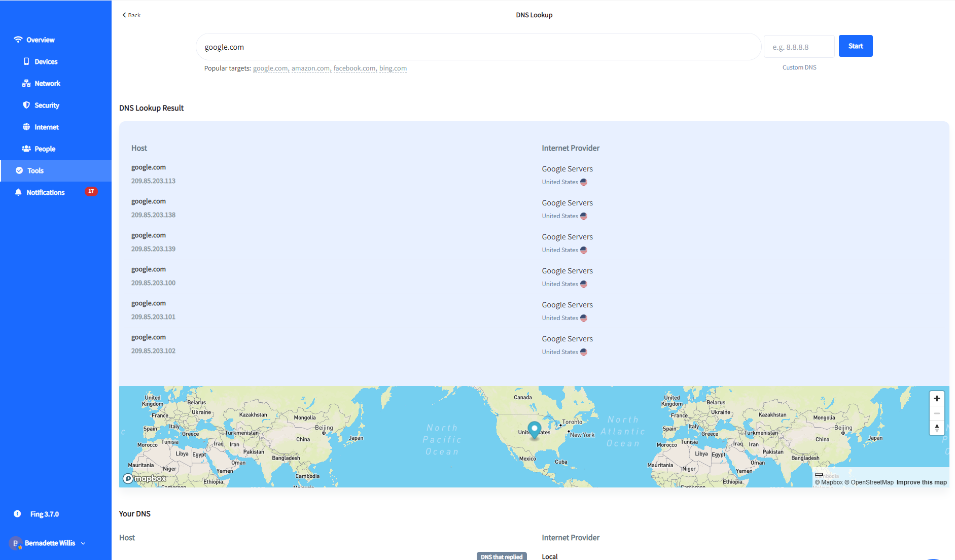
Task: Click the map location pin marker
Action: click(535, 430)
